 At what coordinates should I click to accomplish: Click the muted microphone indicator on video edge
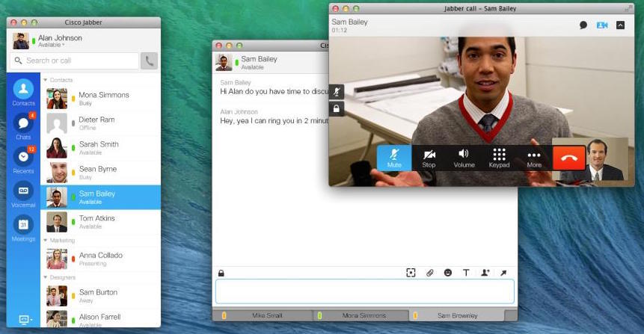click(337, 91)
